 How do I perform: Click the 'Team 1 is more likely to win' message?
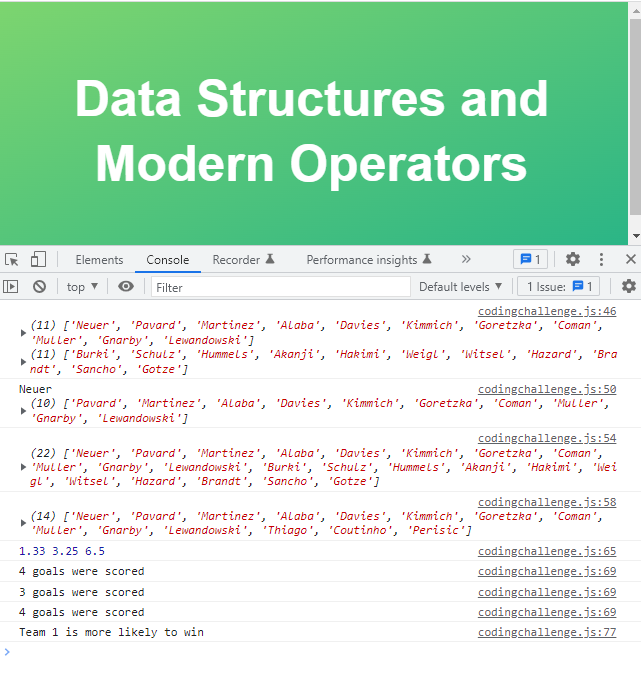point(111,632)
